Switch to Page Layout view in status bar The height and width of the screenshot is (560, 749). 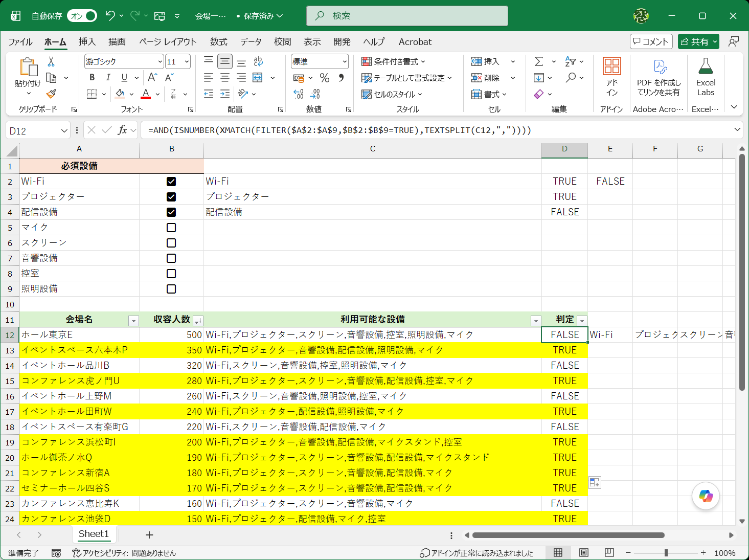coord(584,552)
